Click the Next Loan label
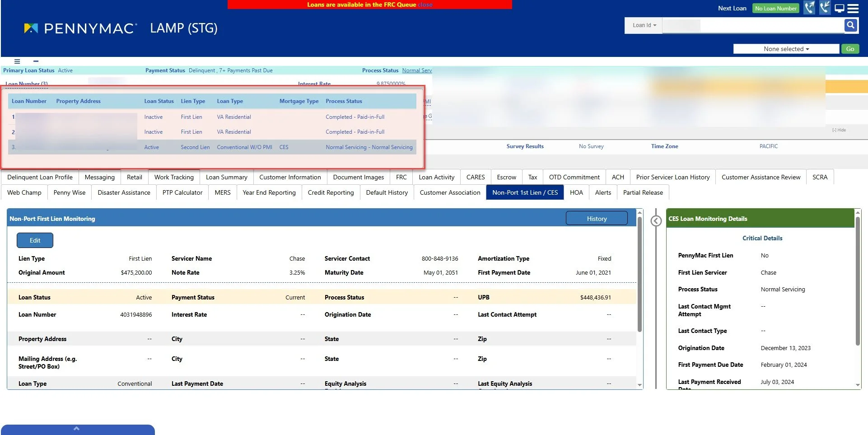This screenshot has width=868, height=435. click(x=732, y=8)
